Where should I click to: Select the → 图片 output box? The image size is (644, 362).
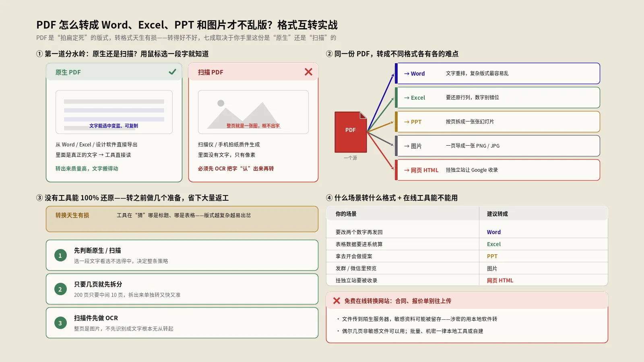[x=497, y=146]
